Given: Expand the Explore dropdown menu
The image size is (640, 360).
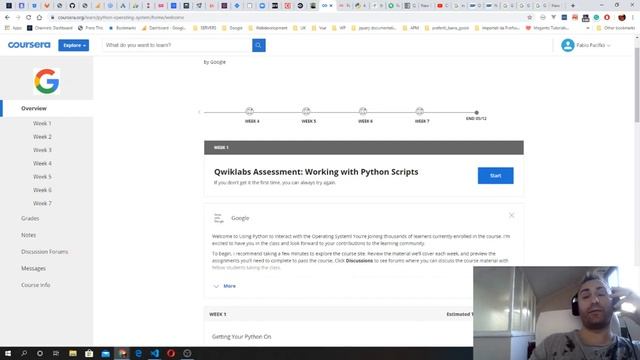Looking at the screenshot, I should [x=73, y=45].
